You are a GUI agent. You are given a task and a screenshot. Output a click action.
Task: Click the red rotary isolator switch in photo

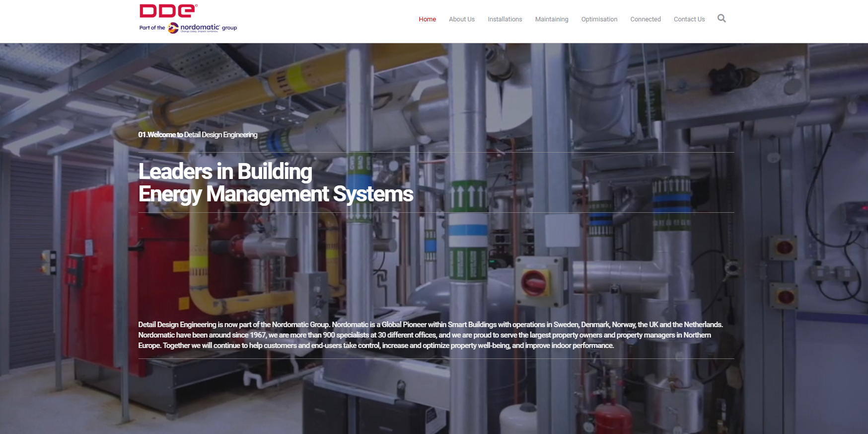tap(533, 282)
